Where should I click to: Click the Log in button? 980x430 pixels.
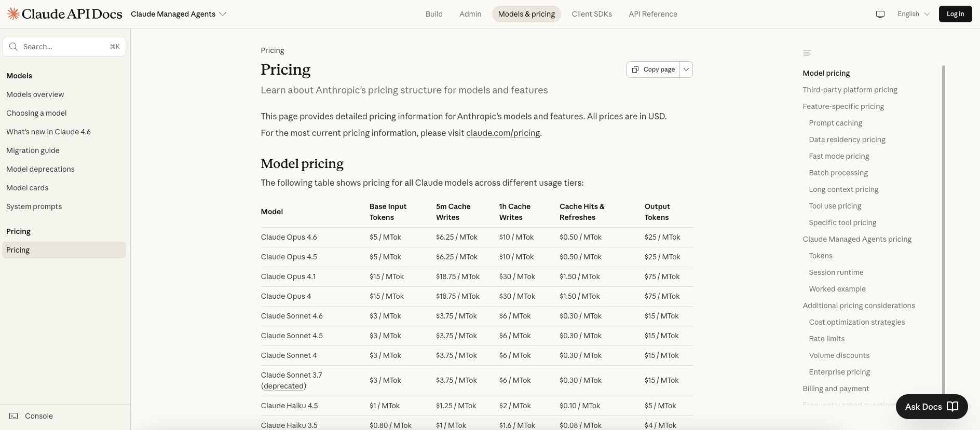tap(955, 14)
